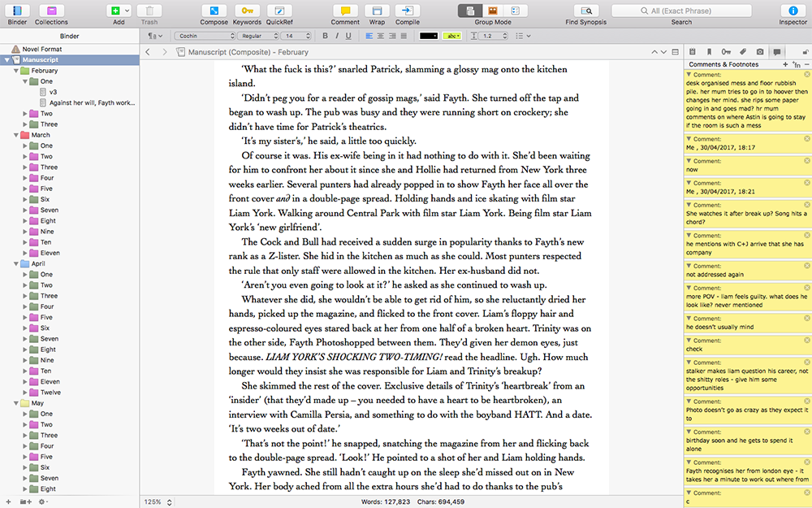This screenshot has width=812, height=508.
Task: Click the green Add document button
Action: tap(115, 11)
